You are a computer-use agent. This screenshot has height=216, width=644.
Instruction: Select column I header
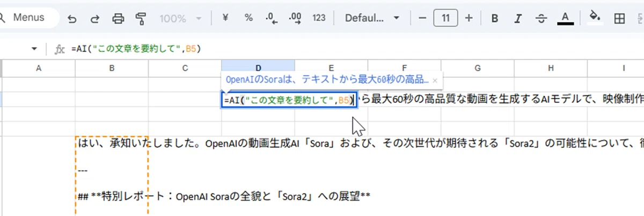pos(616,68)
